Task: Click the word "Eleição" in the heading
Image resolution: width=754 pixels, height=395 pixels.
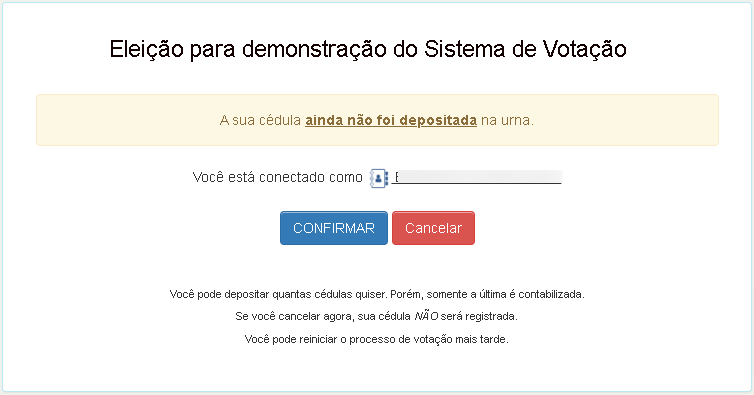Action: coord(147,49)
